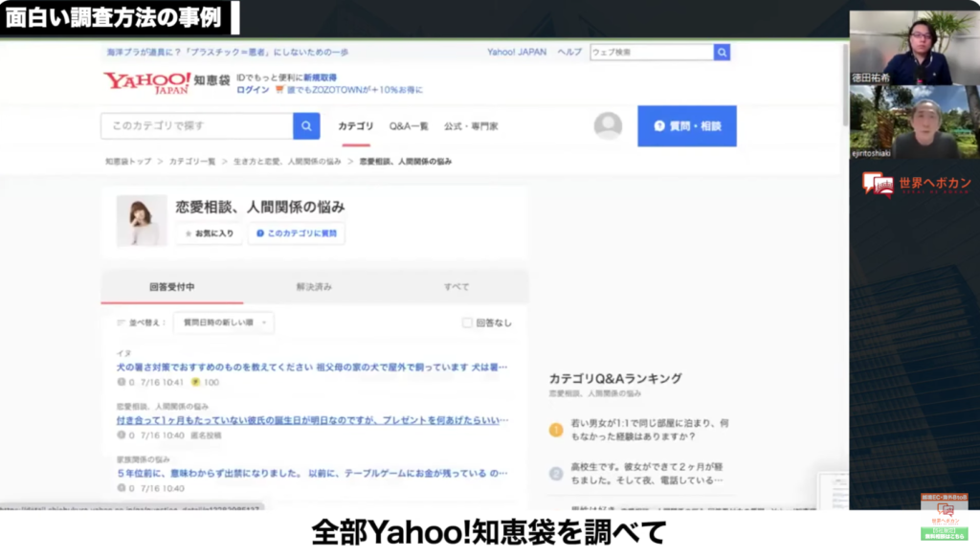980x557 pixels.
Task: Click the 新規取得 link
Action: tap(320, 78)
